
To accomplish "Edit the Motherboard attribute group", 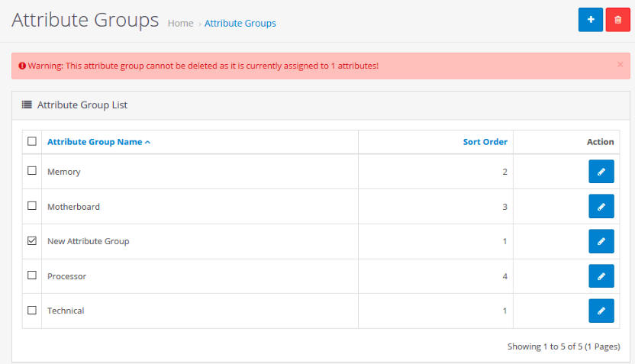I will point(601,206).
